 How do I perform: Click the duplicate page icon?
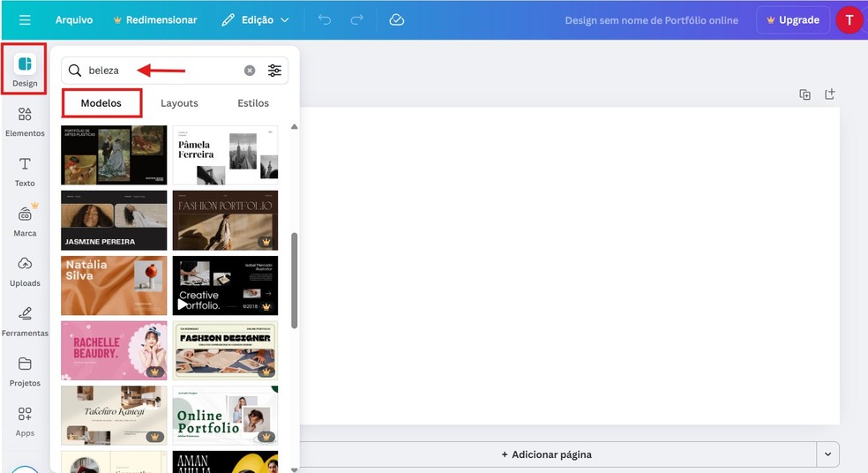pos(804,94)
